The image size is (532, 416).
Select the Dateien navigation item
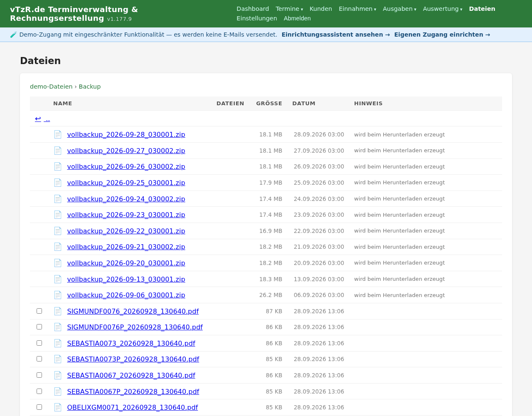482,9
